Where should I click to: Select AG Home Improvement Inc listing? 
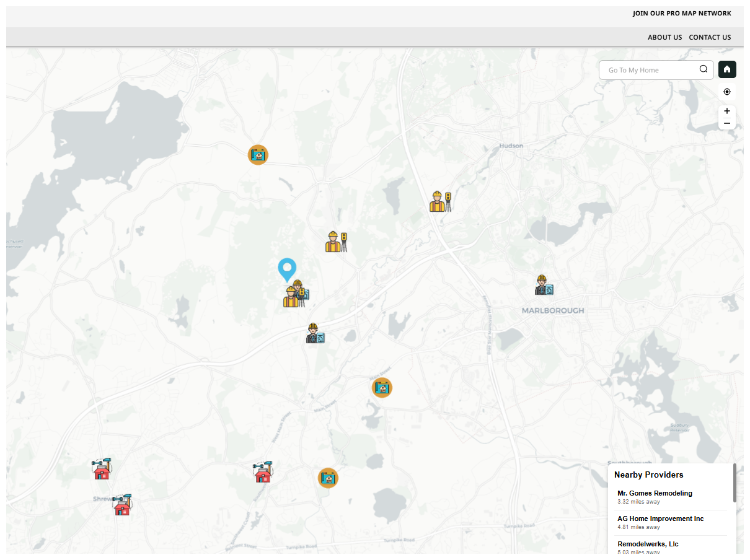660,518
